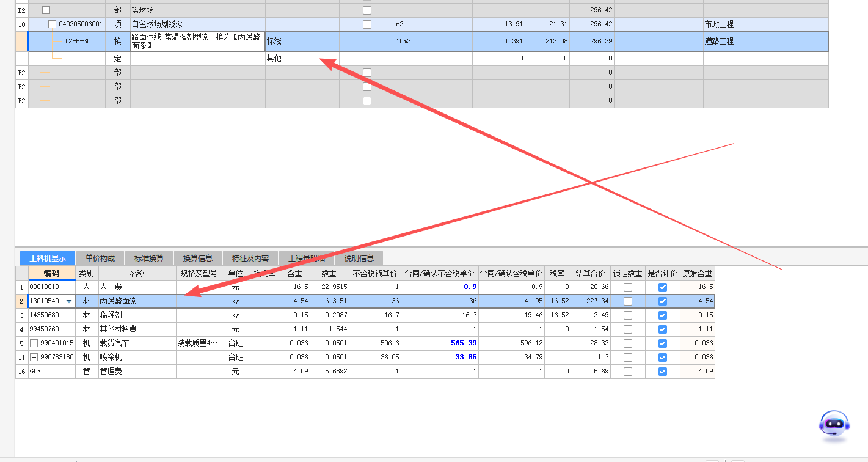Switch to the 换算信息 tab
Screen dimensions: 868x462
[x=198, y=258]
